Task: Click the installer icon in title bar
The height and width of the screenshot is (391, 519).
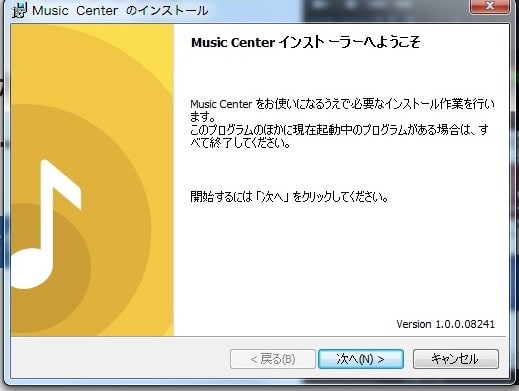Action: tap(19, 10)
